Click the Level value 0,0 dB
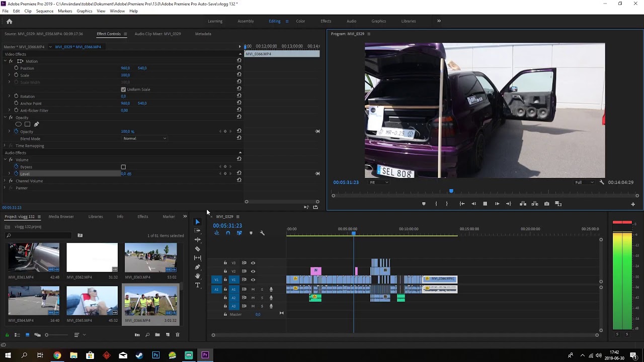 126,174
